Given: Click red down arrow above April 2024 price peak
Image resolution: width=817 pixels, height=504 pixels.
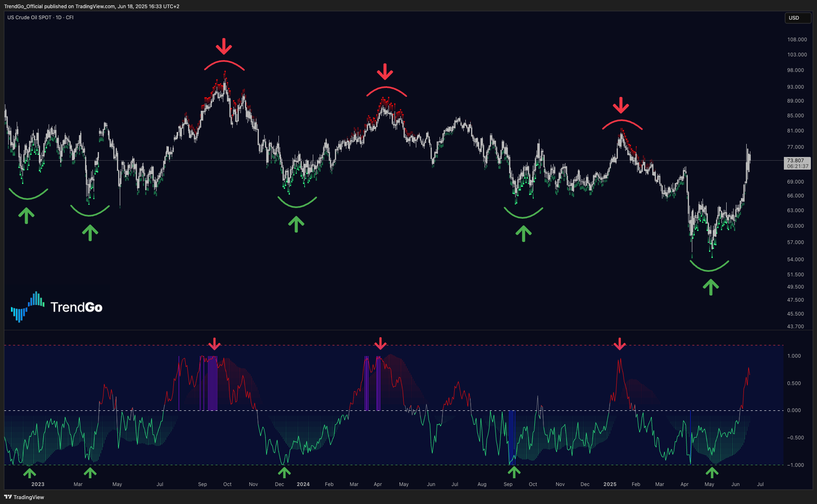Looking at the screenshot, I should (385, 72).
